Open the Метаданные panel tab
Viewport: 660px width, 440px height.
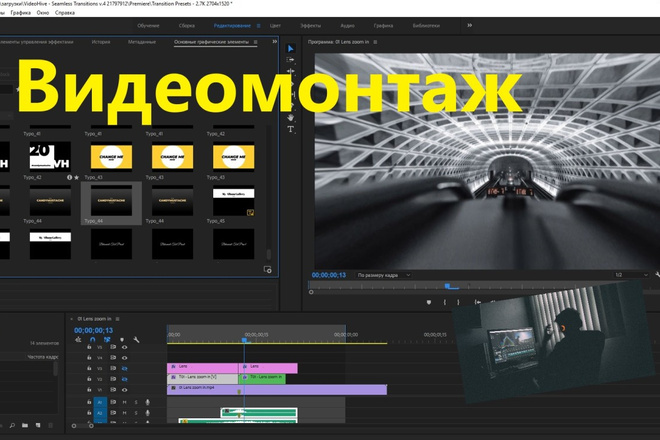tap(142, 42)
